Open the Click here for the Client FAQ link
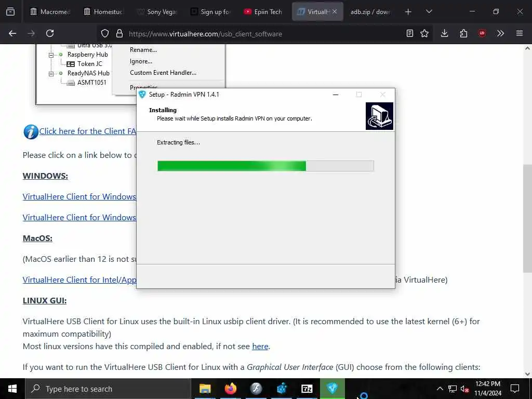 [87, 131]
